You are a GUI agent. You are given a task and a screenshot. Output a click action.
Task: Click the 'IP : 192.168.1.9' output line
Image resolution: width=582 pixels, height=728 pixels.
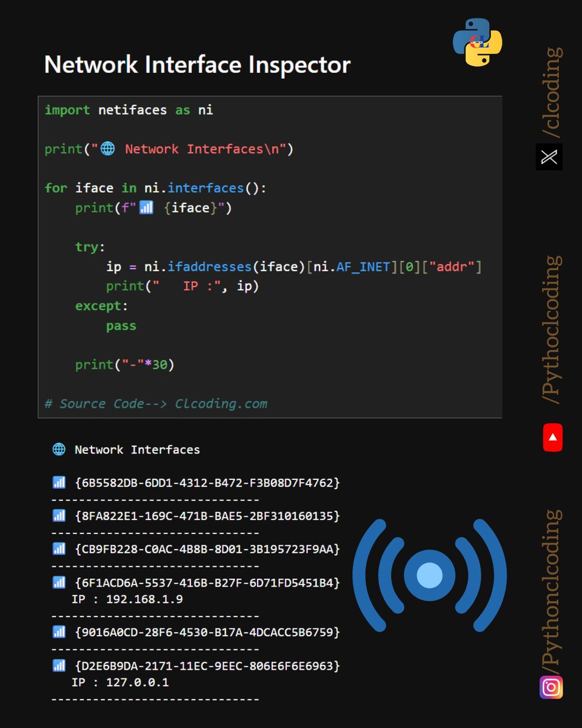pyautogui.click(x=127, y=599)
